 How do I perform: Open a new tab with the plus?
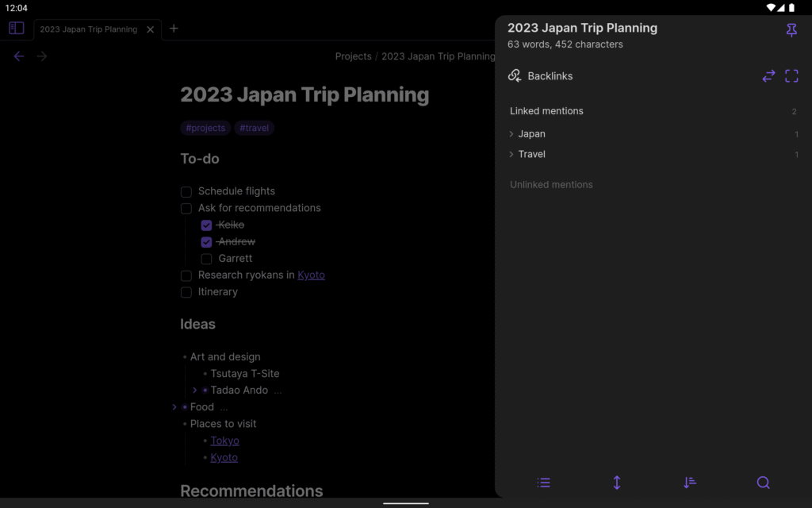coord(174,29)
